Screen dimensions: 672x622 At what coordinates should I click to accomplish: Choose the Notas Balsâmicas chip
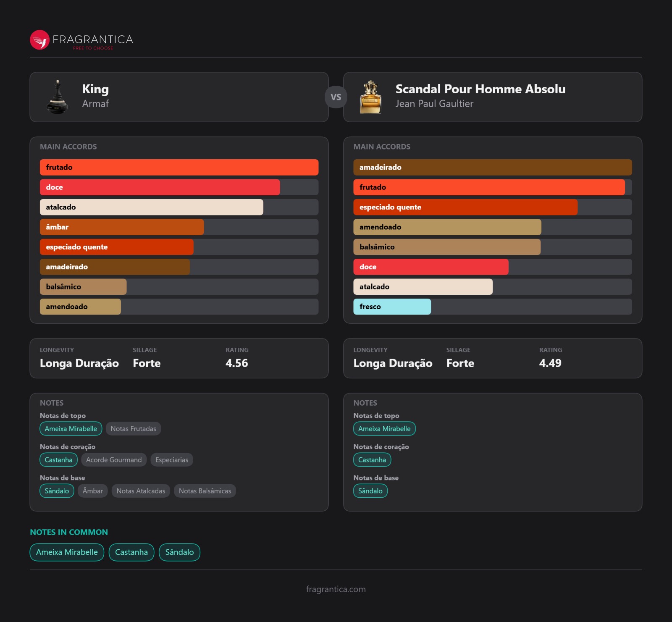point(205,491)
